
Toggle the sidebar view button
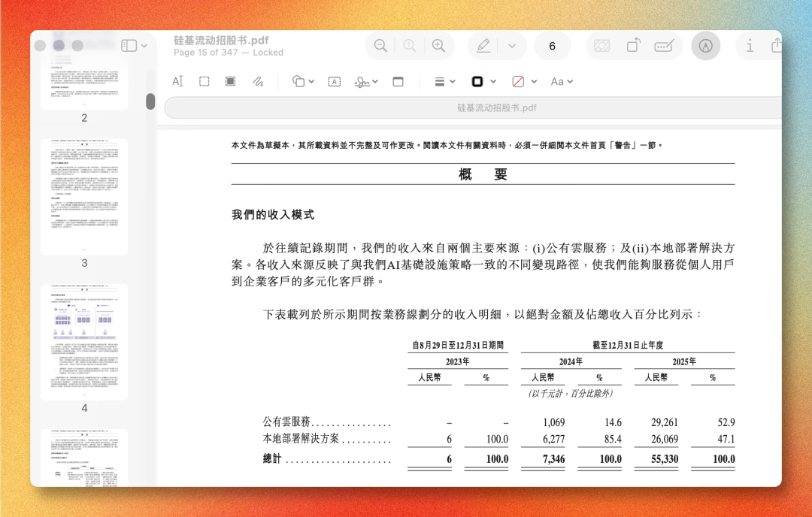(x=129, y=46)
